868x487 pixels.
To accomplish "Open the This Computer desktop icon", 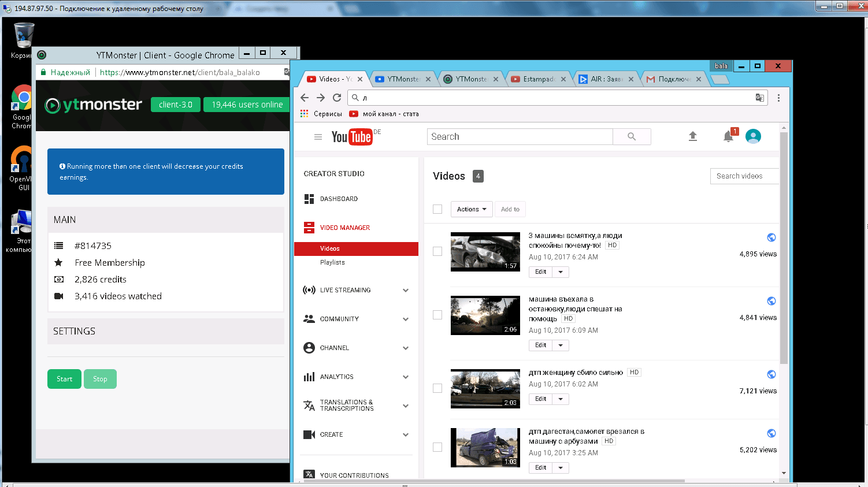I will tap(21, 231).
